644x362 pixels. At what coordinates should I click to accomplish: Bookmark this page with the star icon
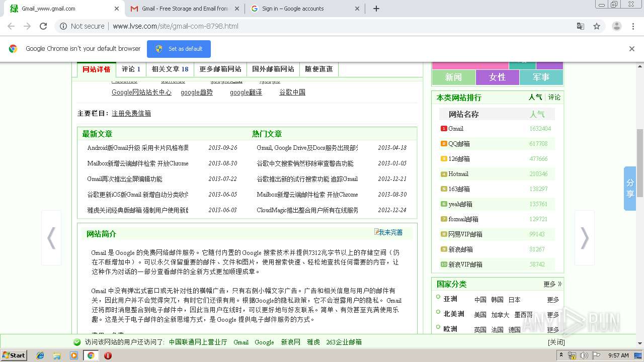(597, 26)
